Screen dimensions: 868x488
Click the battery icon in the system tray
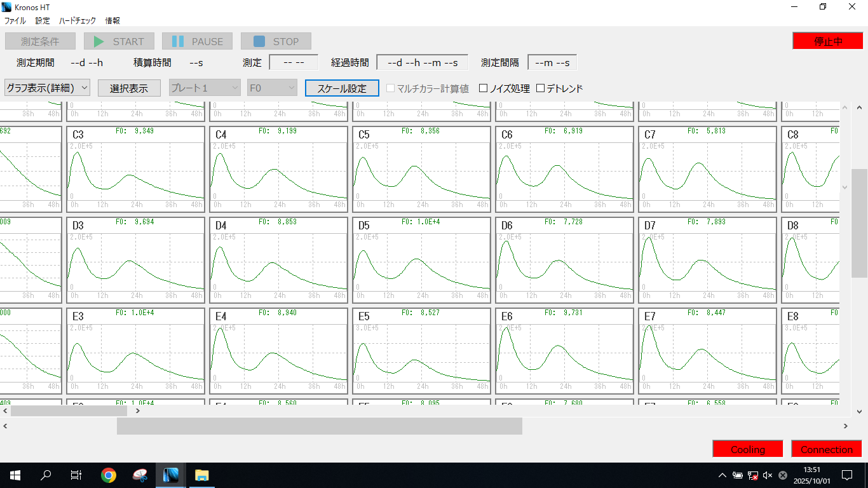pos(738,475)
